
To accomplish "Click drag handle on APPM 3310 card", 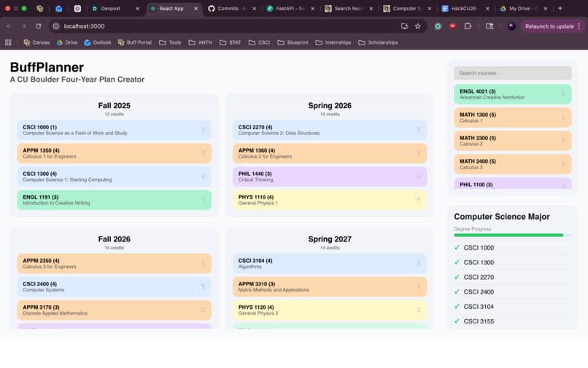I will 419,287.
